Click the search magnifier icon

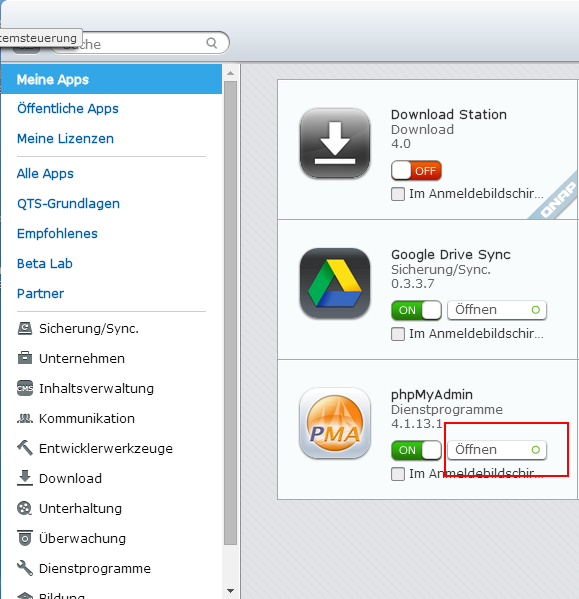click(x=212, y=43)
